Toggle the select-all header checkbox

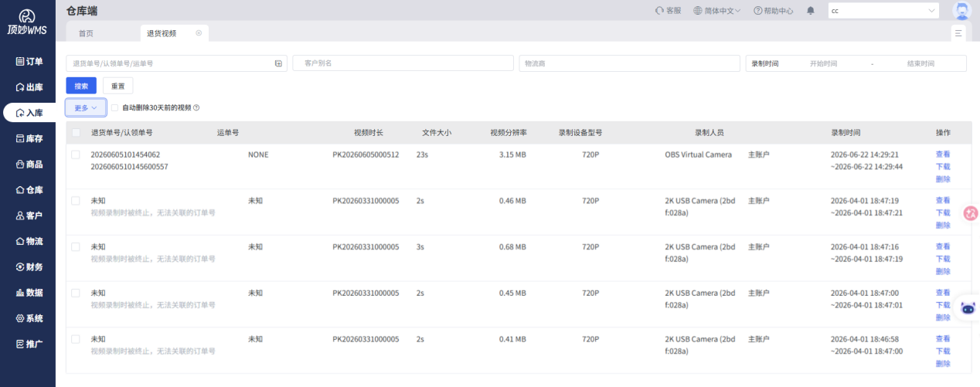(76, 133)
